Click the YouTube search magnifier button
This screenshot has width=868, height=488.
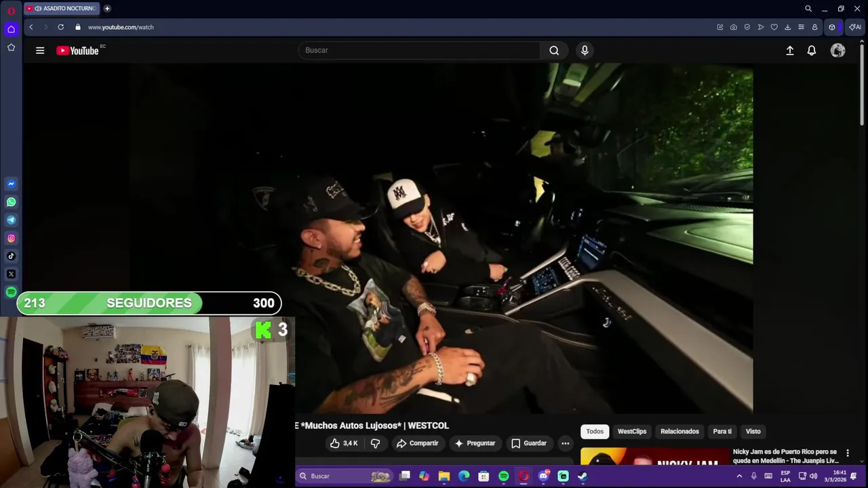[554, 50]
